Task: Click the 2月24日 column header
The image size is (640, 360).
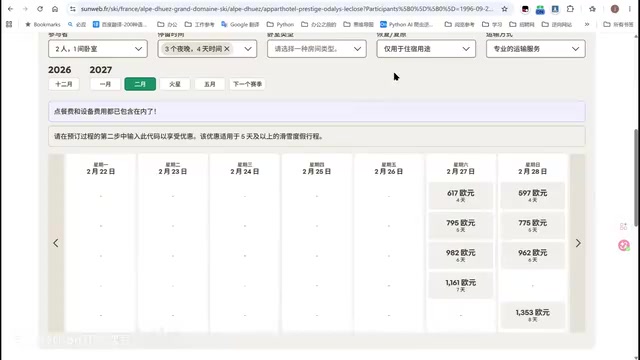Action: [244, 169]
